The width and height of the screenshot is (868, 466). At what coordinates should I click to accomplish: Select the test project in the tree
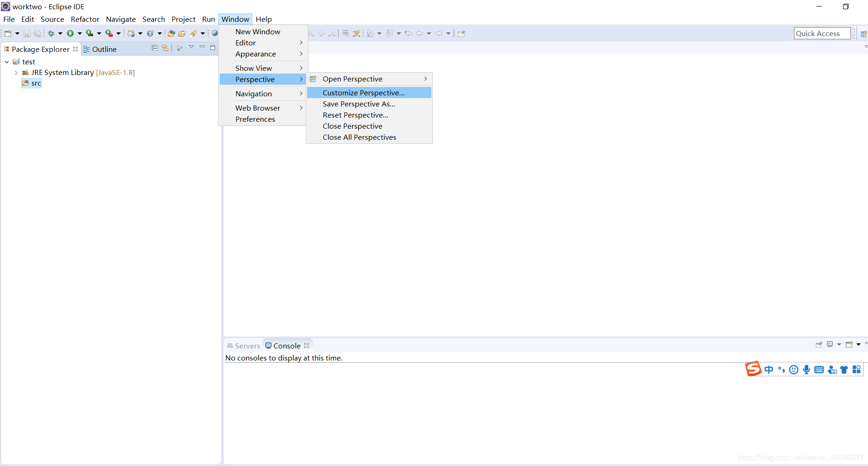coord(24,62)
